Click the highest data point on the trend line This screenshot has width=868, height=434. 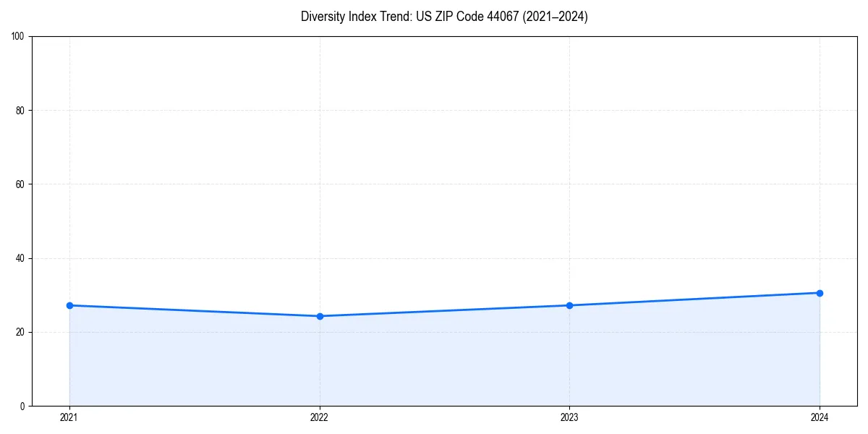(820, 292)
